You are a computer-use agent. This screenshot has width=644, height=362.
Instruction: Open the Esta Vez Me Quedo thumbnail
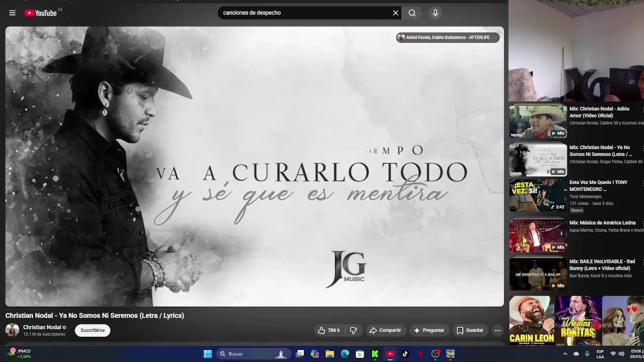tap(538, 196)
